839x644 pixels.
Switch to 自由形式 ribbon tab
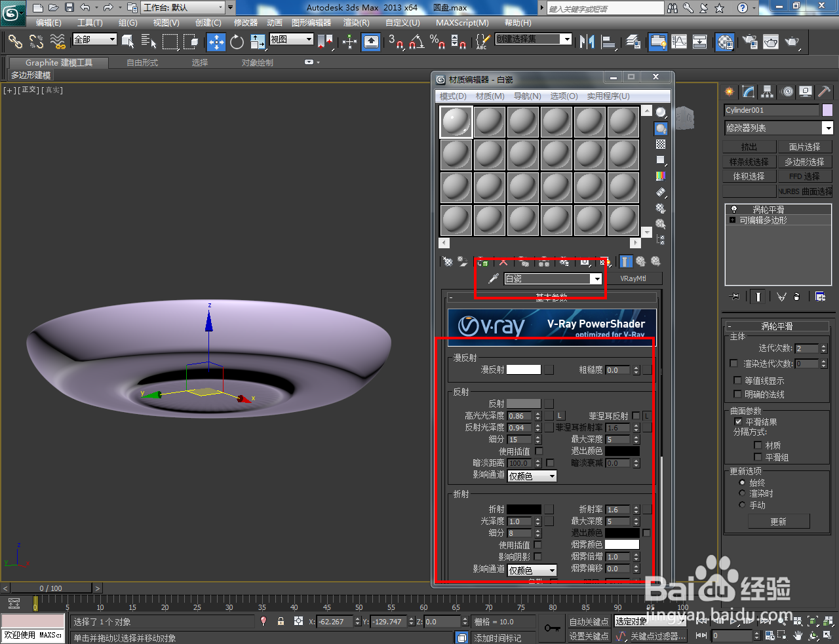pyautogui.click(x=142, y=63)
